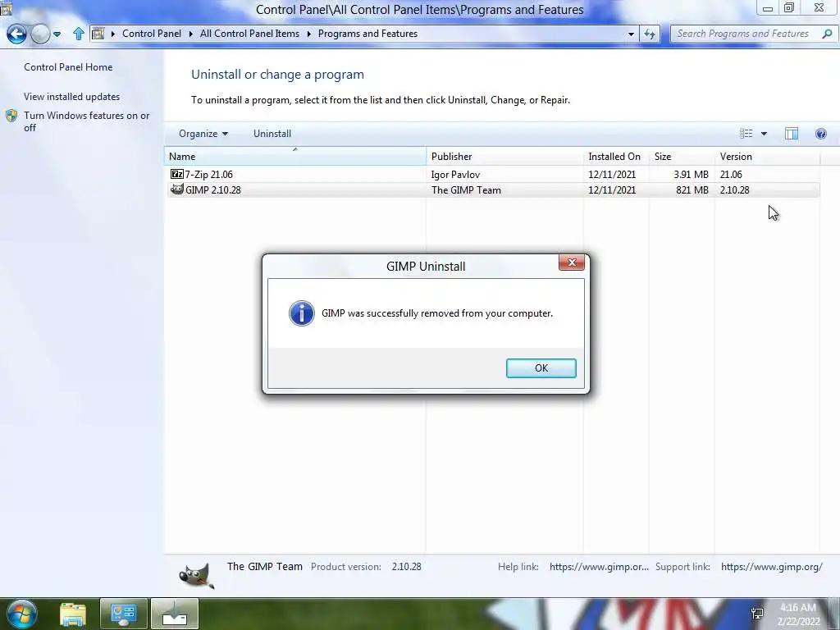840x630 pixels.
Task: Click the window title bar icon
Action: [x=6, y=7]
